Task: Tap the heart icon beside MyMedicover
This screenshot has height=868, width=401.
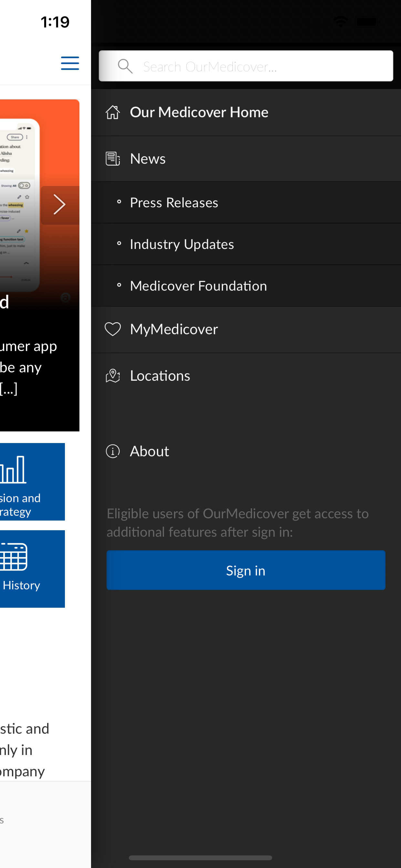Action: 113,329
